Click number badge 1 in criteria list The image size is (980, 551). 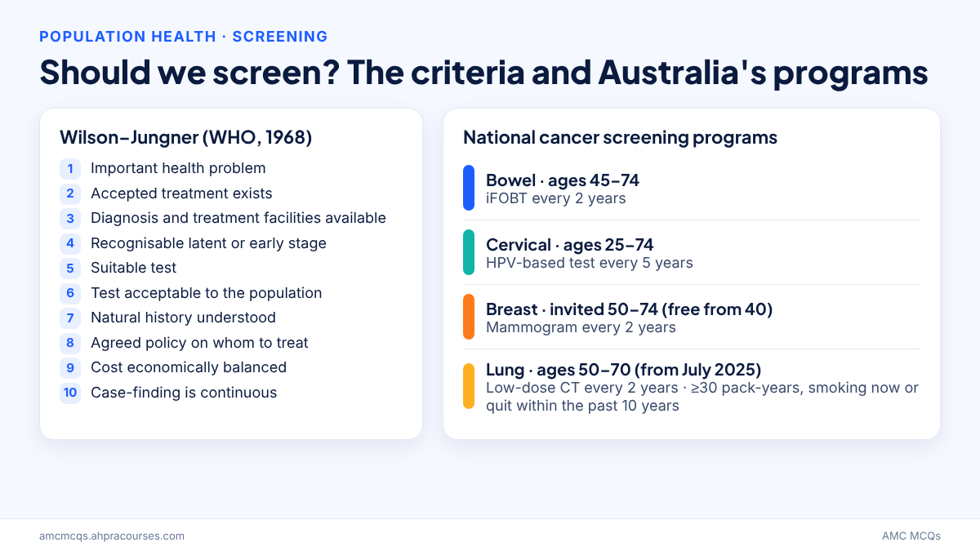point(70,169)
